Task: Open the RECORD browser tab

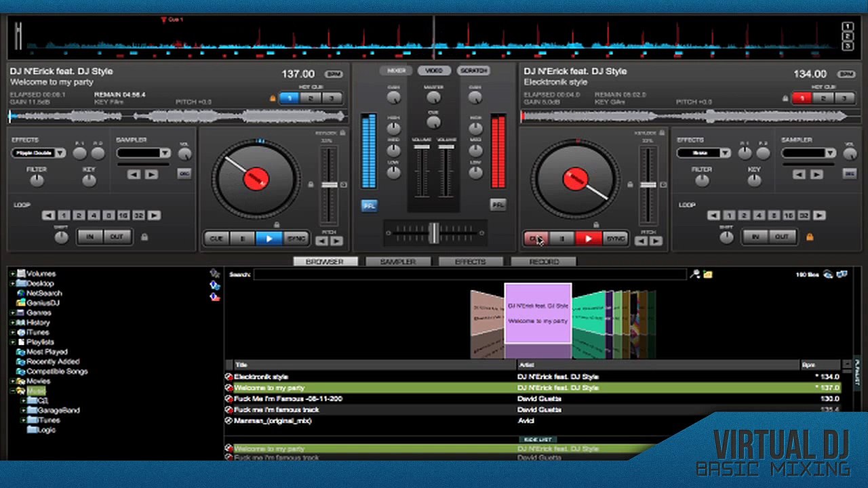Action: coord(544,262)
